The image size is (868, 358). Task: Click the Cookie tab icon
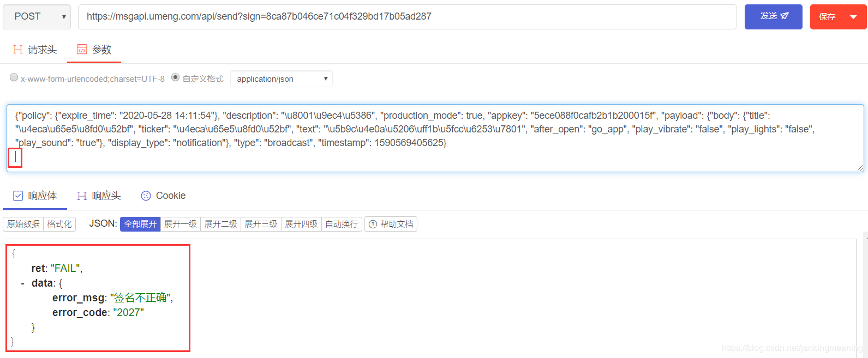tap(146, 196)
